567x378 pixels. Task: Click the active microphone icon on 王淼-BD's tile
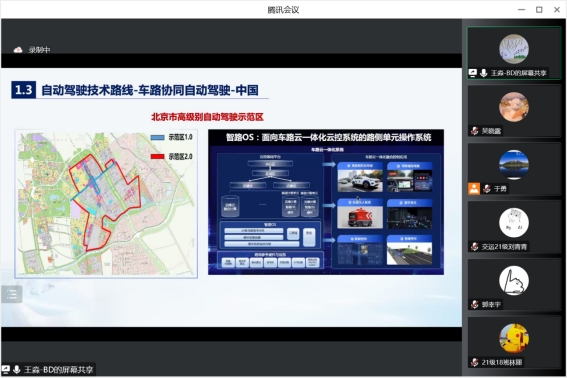tap(483, 73)
